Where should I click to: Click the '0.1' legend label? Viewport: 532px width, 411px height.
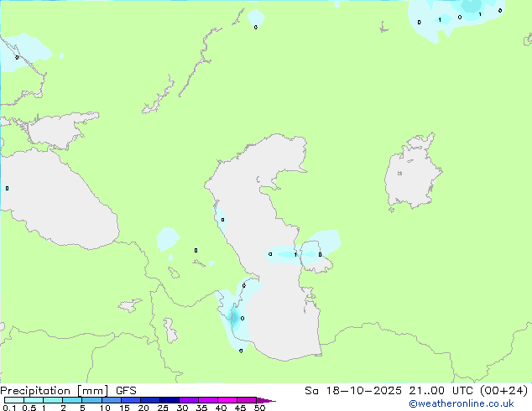pyautogui.click(x=10, y=408)
